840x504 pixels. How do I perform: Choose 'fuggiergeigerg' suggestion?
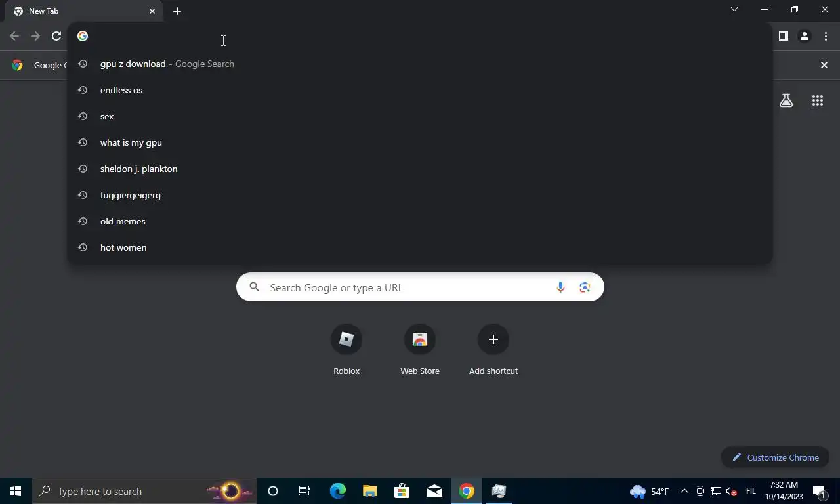click(x=419, y=195)
